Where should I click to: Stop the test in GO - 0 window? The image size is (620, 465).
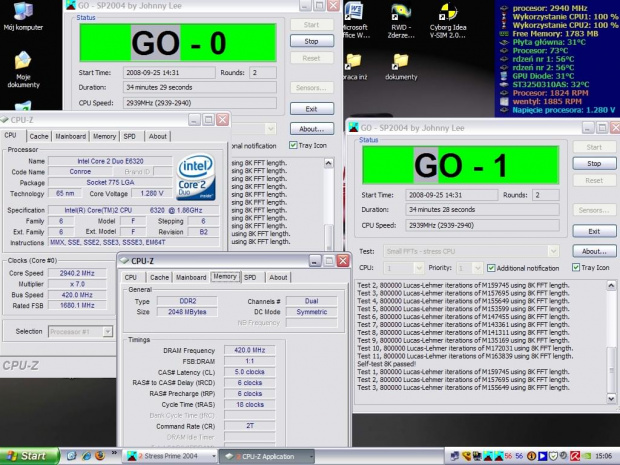pyautogui.click(x=312, y=41)
